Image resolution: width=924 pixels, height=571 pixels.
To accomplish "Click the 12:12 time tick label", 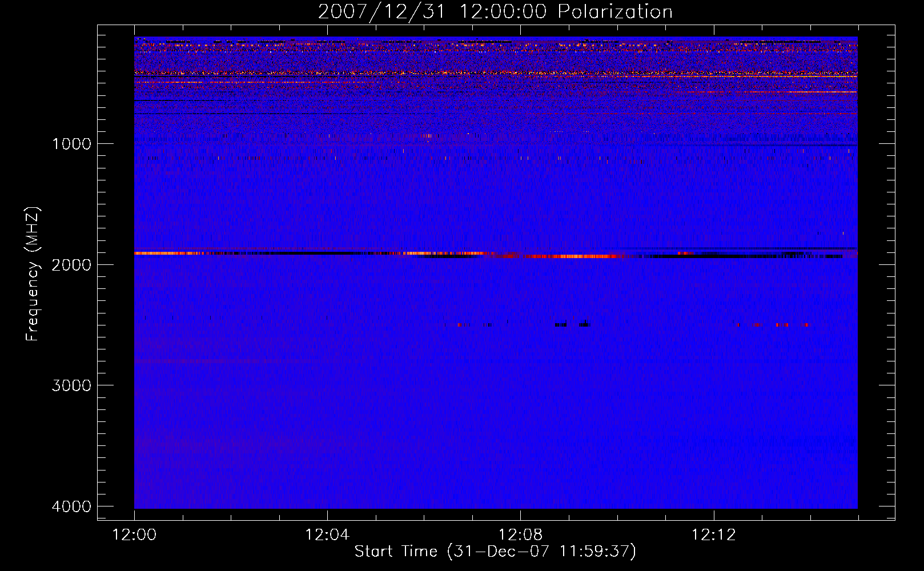I will coord(713,535).
